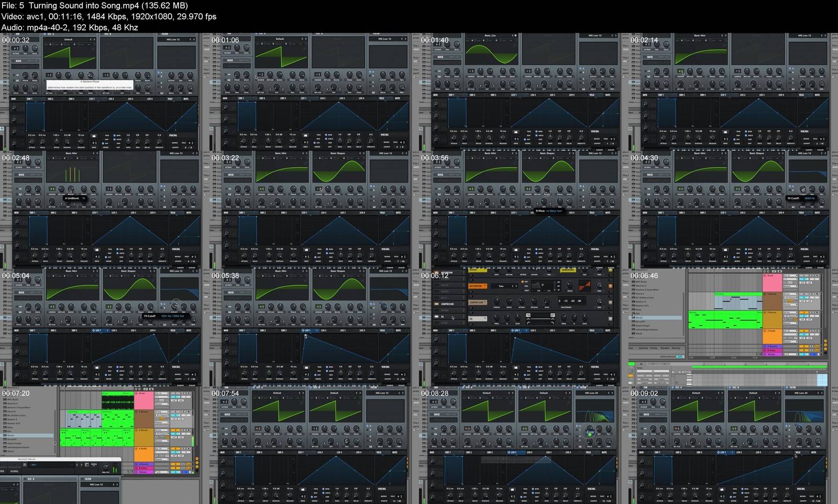This screenshot has width=838, height=504.
Task: Open the 00:02:48 frame thumbnail
Action: (105, 210)
